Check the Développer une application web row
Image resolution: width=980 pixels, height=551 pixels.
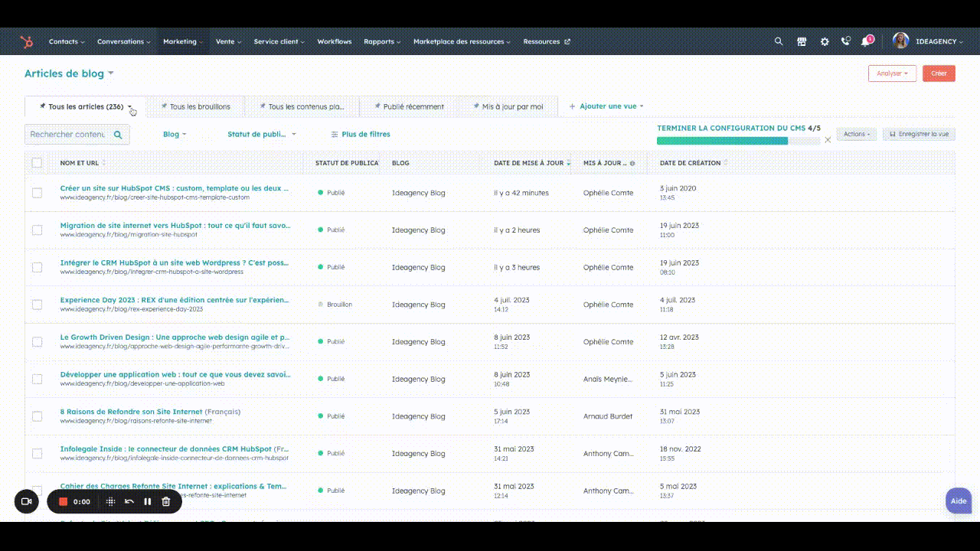point(37,379)
